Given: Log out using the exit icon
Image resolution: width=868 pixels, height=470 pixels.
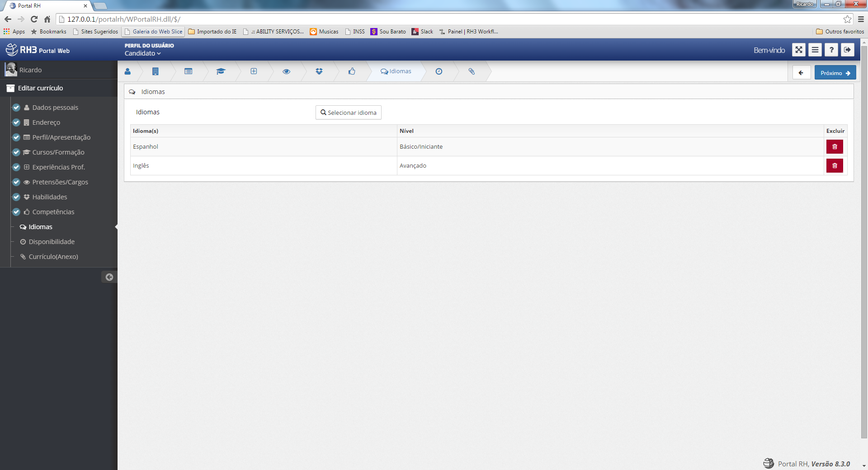Looking at the screenshot, I should click(848, 50).
